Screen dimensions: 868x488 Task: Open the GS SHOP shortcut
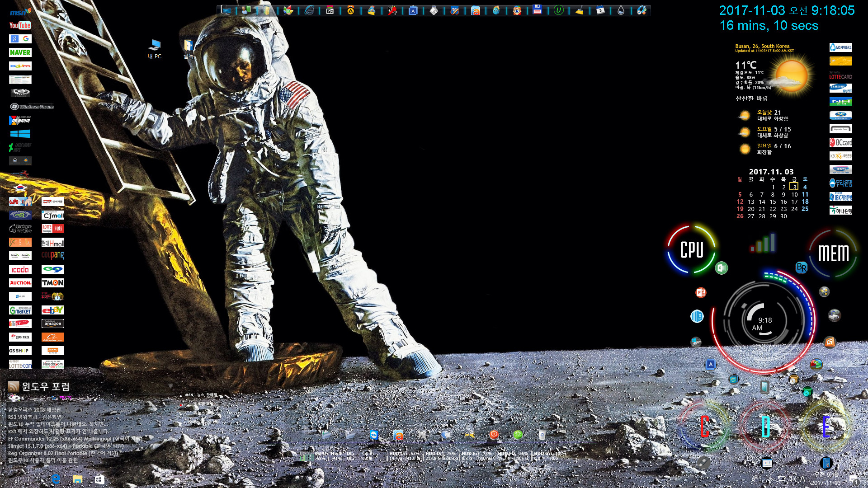pyautogui.click(x=20, y=351)
